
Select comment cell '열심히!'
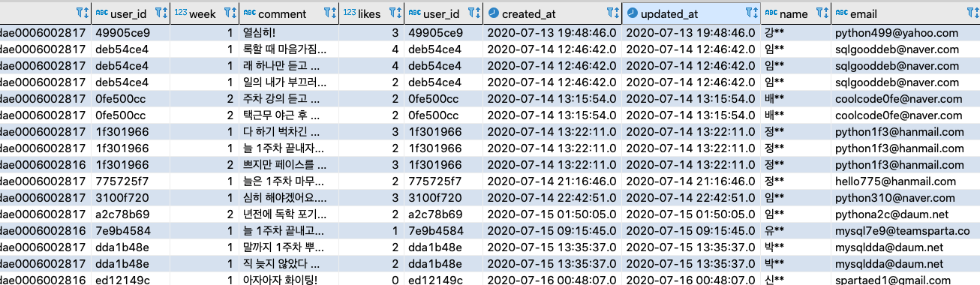(289, 32)
